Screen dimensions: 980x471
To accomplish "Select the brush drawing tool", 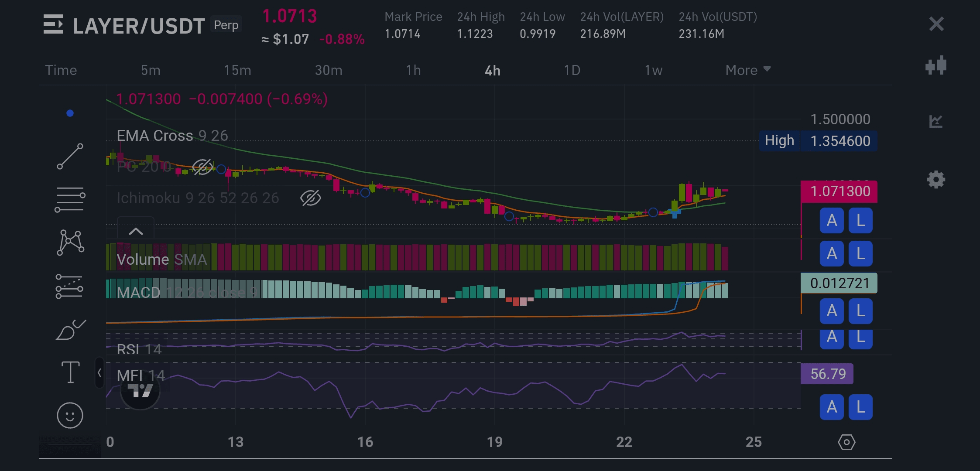I will tap(70, 330).
